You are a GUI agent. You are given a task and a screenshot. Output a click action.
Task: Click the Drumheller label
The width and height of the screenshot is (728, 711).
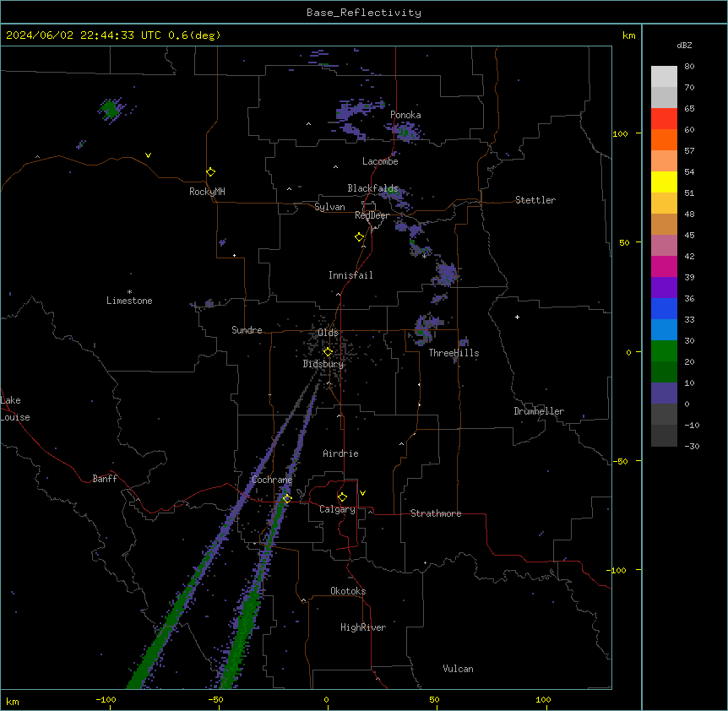(x=539, y=411)
